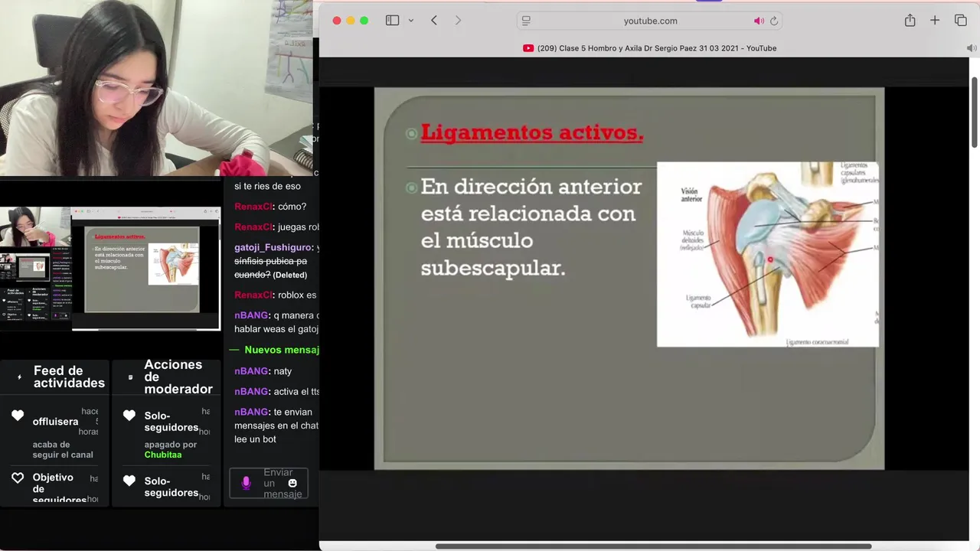Mute the tab audio from the address bar speaker icon
The width and height of the screenshot is (980, 551).
coord(759,21)
